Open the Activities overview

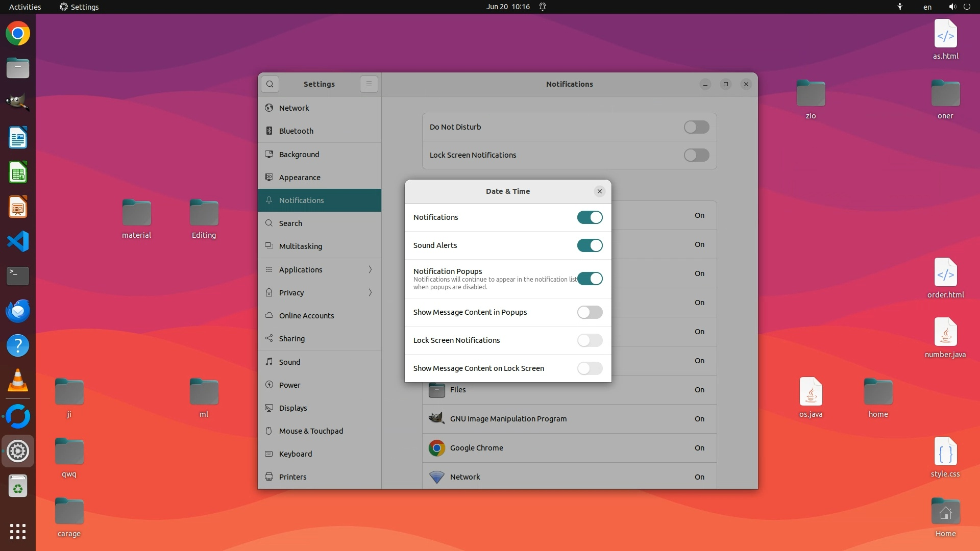click(25, 7)
